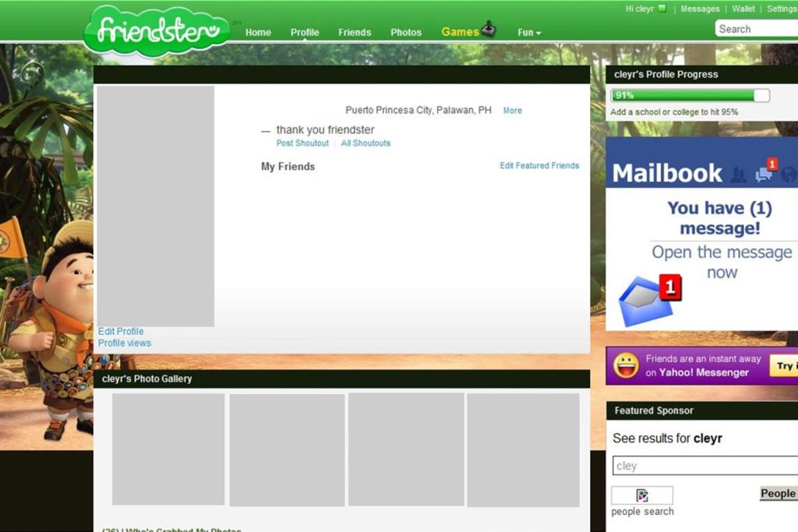Switch to the Photos tab
Viewport: 798px width, 532px height.
(x=406, y=33)
